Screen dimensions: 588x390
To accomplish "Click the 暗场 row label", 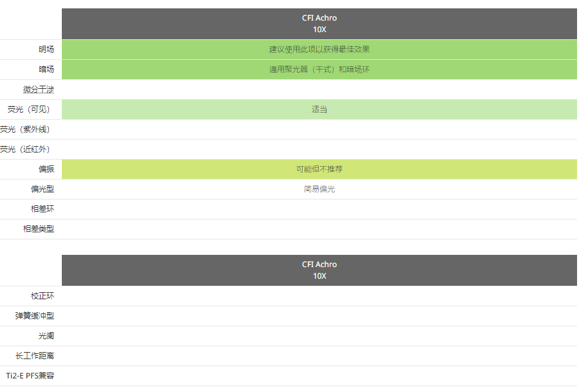I will click(46, 70).
